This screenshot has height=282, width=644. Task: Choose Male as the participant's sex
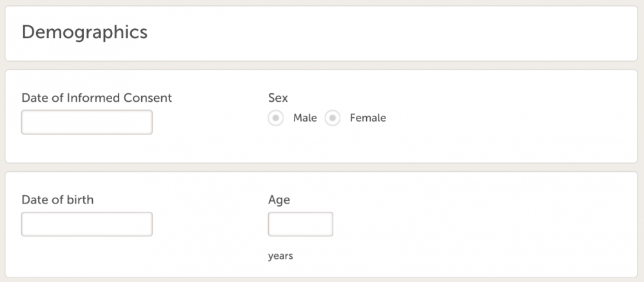click(276, 118)
